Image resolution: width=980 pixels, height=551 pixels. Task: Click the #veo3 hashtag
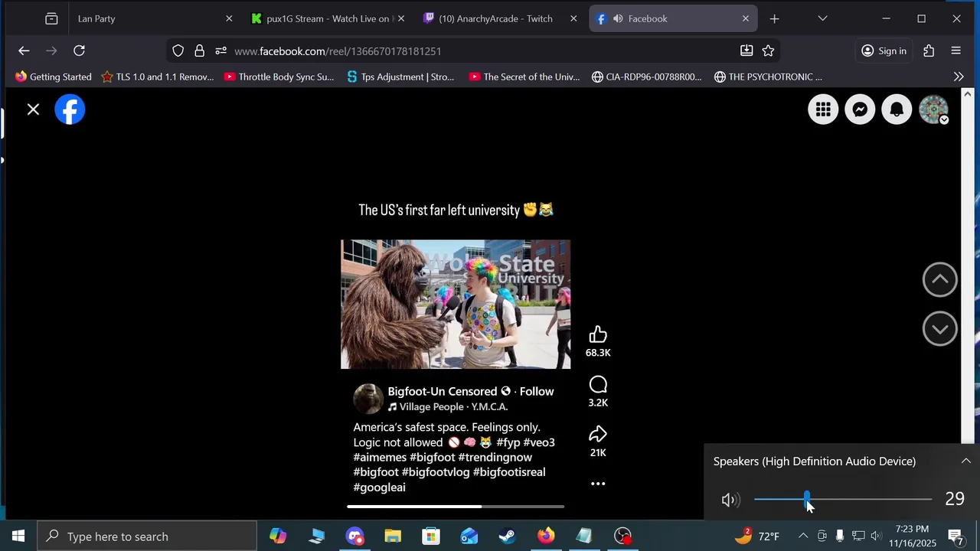point(539,442)
